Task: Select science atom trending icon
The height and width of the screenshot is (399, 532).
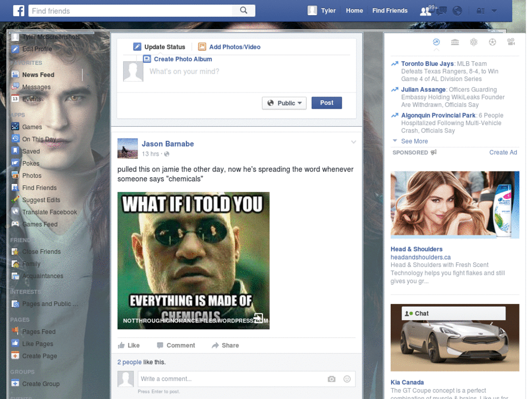Action: pyautogui.click(x=474, y=42)
